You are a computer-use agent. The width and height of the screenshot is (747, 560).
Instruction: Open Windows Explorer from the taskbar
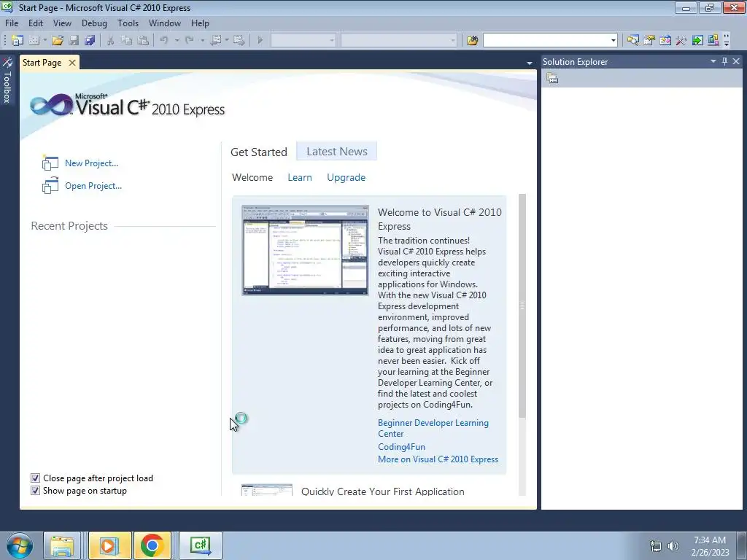click(x=62, y=545)
